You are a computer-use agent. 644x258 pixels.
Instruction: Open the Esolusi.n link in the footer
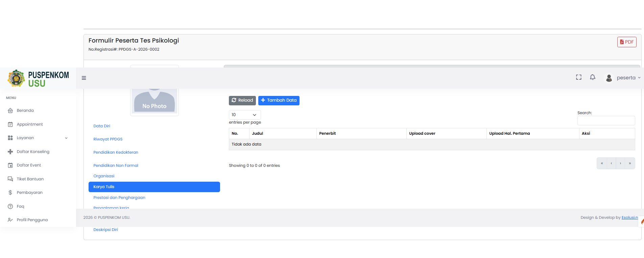tap(630, 217)
